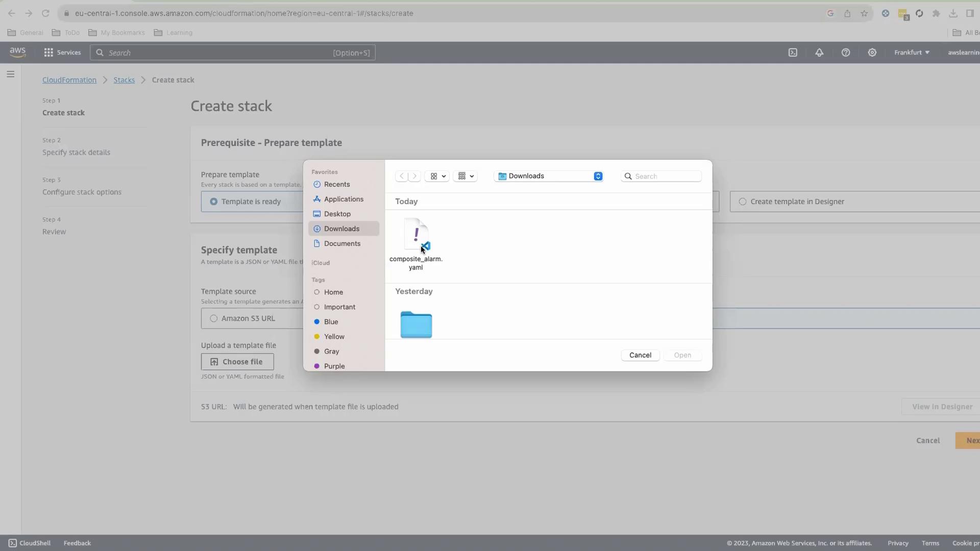
Task: Open the ToDo bookmarks folder
Action: (x=66, y=33)
